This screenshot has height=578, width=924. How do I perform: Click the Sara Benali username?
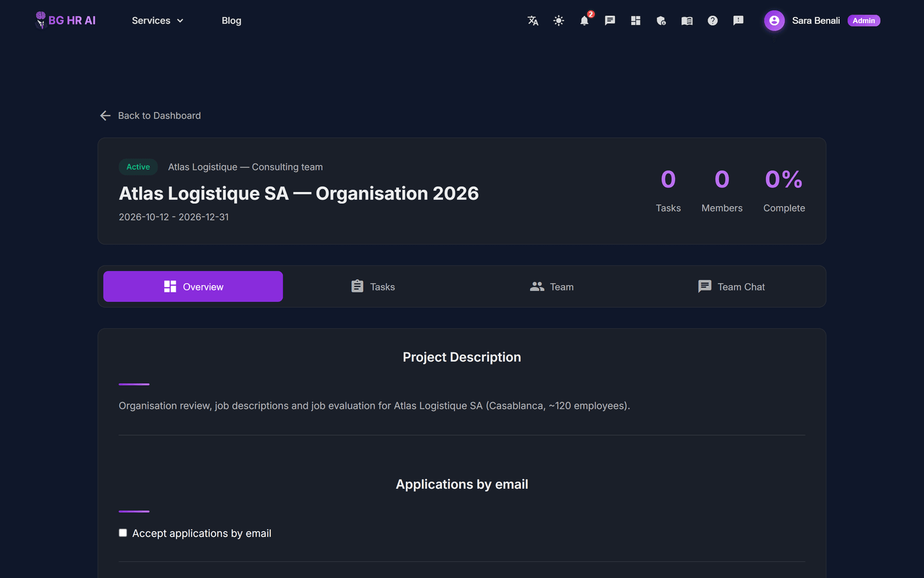click(816, 21)
